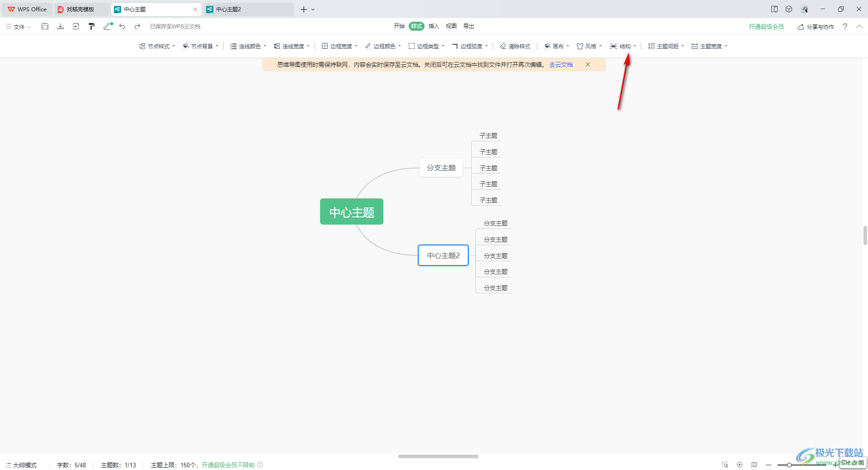Toggle 大纲模式 outline mode
The width and height of the screenshot is (868, 470).
(x=21, y=465)
